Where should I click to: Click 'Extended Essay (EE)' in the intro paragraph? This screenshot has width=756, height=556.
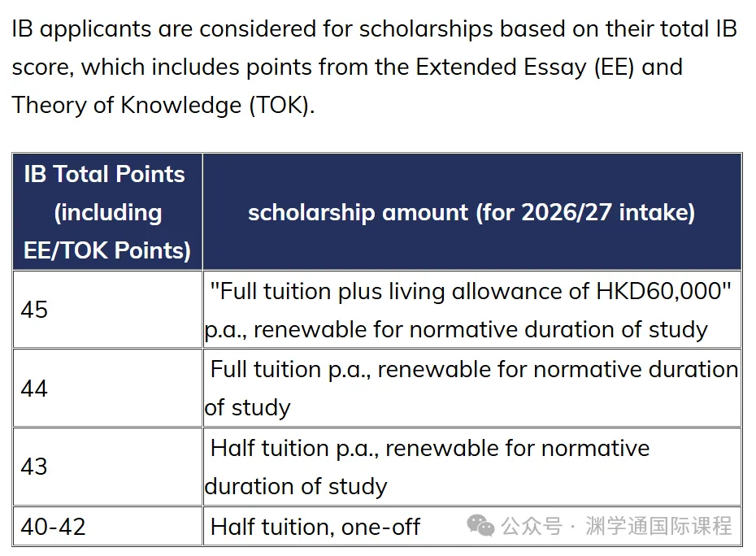[x=524, y=67]
